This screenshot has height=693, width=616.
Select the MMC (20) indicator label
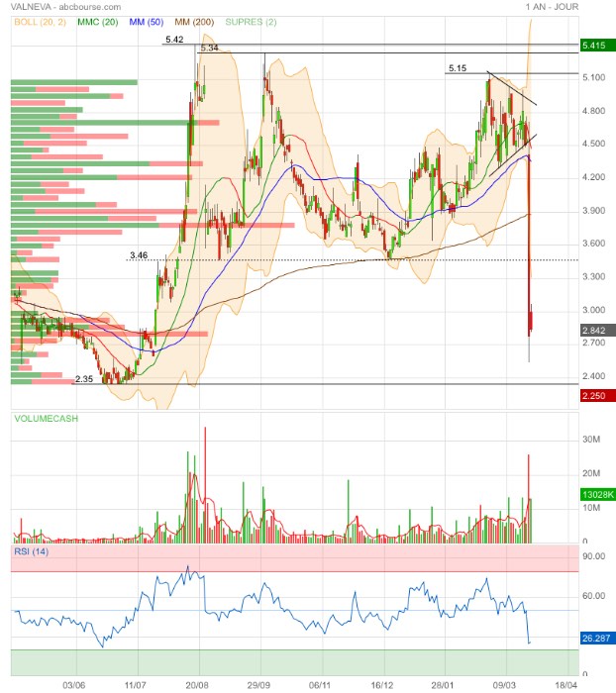(x=98, y=22)
